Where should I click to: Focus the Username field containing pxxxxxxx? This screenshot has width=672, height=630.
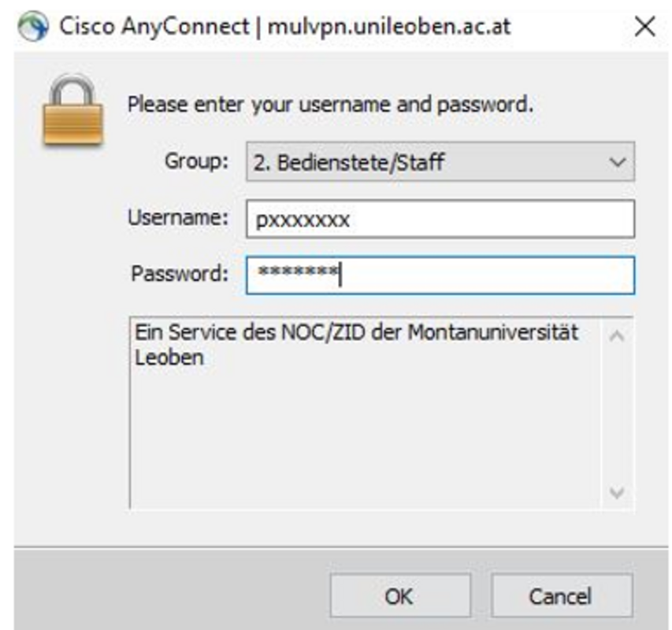(440, 220)
